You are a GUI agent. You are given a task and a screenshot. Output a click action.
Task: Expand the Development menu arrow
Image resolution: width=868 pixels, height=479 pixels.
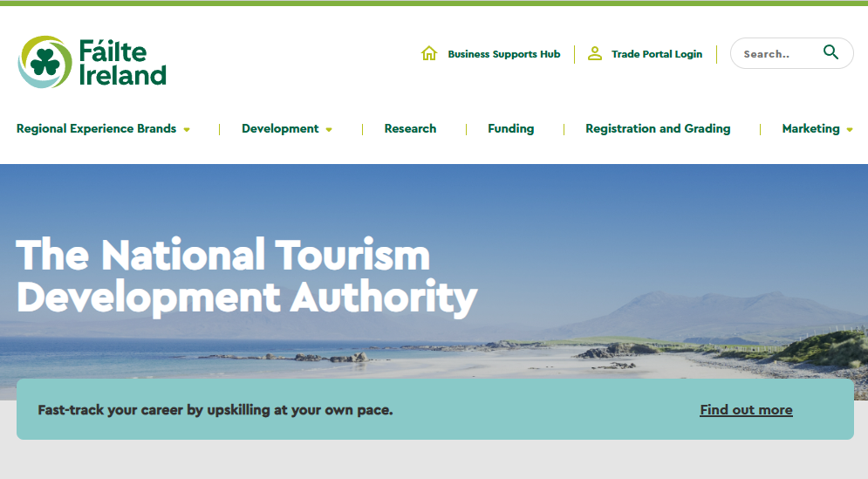[x=329, y=130]
